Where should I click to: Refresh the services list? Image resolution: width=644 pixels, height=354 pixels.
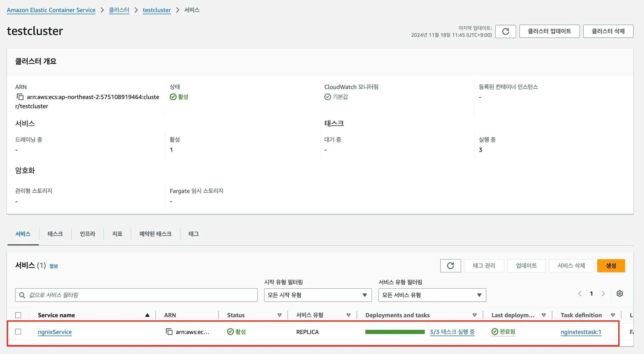click(x=450, y=266)
